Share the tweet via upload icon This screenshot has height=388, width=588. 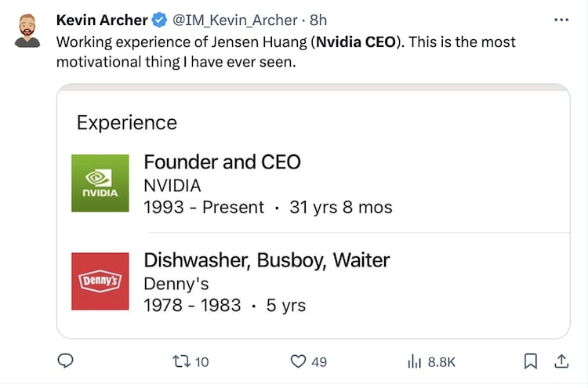pos(561,361)
